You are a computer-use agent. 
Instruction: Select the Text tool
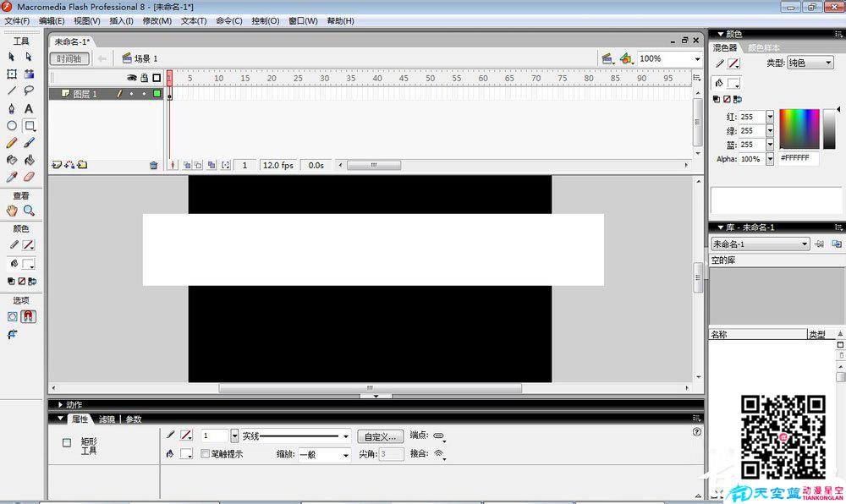29,108
